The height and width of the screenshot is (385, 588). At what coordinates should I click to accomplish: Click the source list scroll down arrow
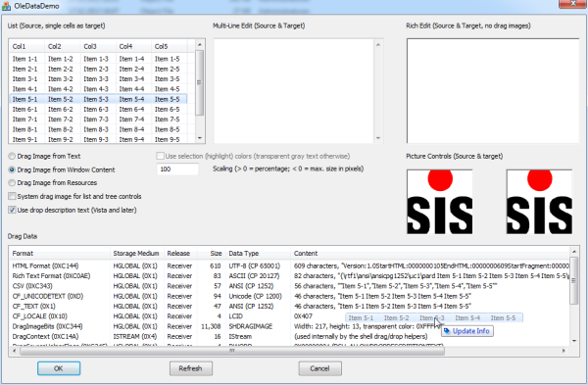tap(200, 138)
